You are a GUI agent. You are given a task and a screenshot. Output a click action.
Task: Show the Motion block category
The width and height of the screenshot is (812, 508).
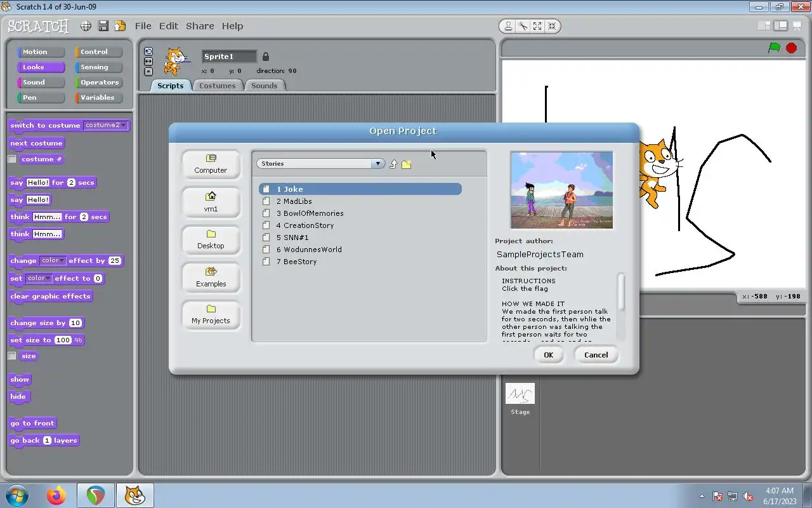41,52
